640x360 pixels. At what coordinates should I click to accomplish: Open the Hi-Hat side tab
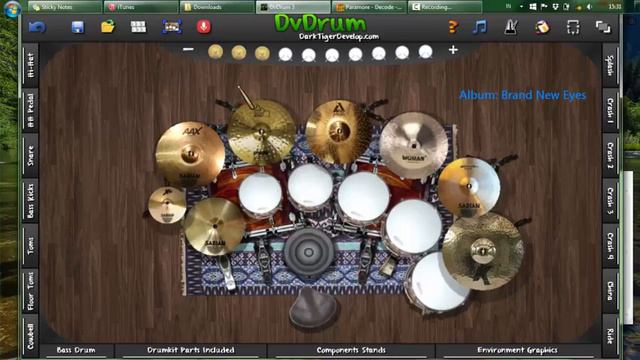31,65
